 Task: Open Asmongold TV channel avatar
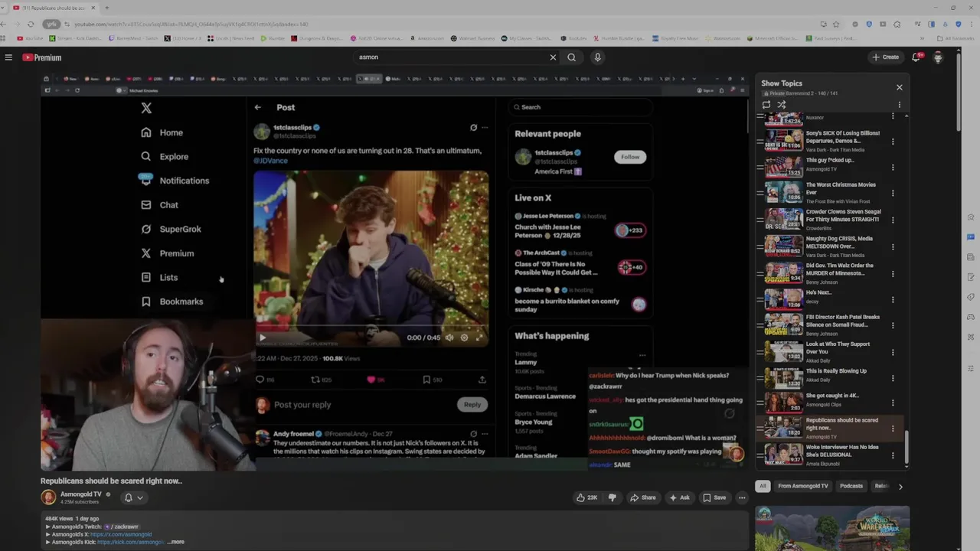[48, 497]
